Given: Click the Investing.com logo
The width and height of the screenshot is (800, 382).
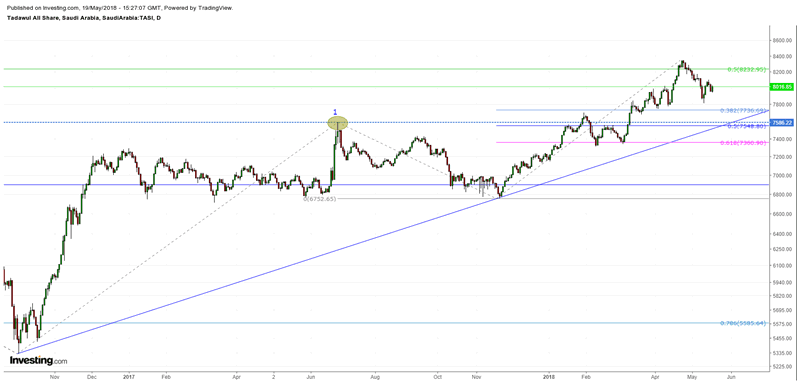Looking at the screenshot, I should [x=38, y=361].
